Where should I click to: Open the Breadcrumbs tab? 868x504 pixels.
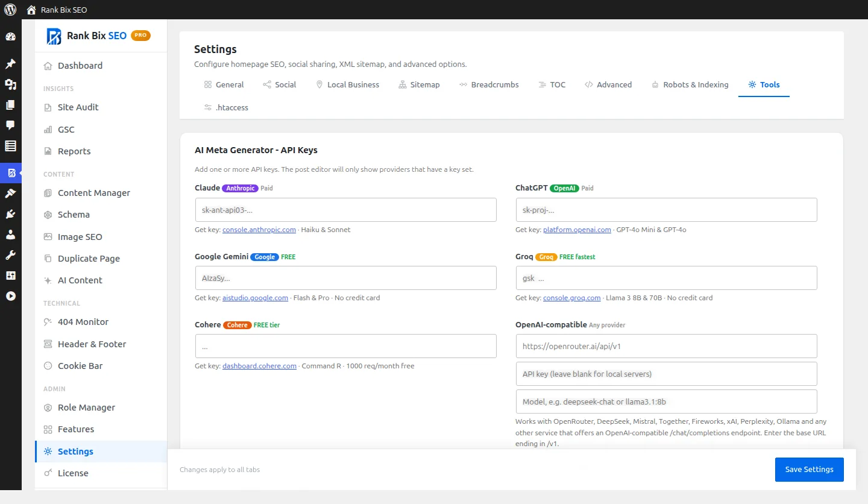(x=489, y=85)
